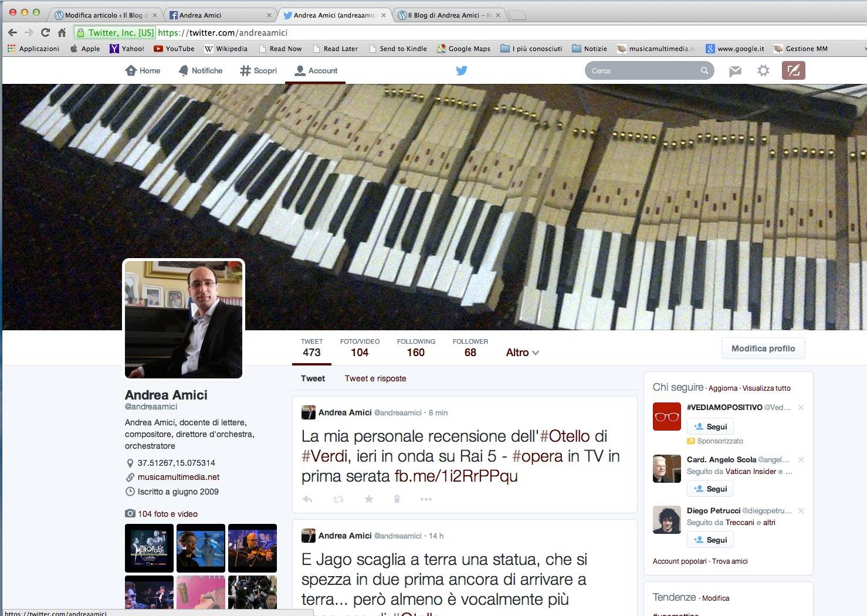Open Account popolari link
The image size is (867, 616).
pos(679,561)
